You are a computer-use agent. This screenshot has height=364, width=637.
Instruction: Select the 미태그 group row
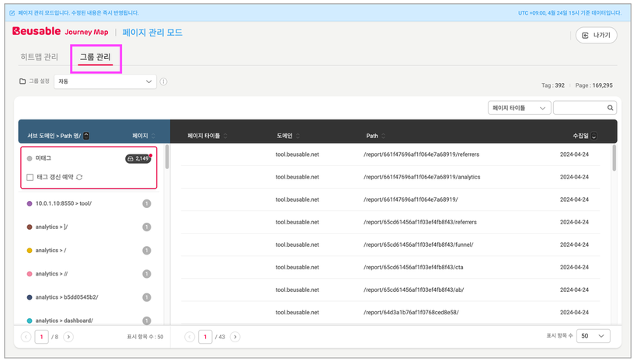point(89,158)
